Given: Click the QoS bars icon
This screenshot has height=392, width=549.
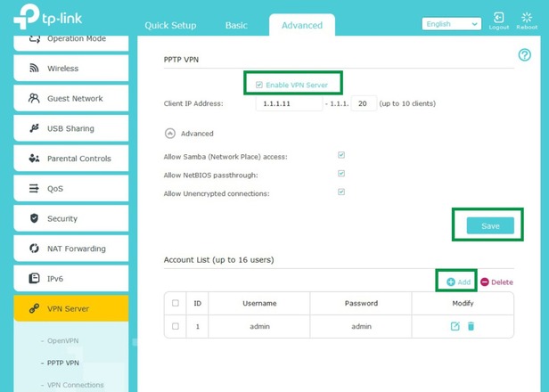Looking at the screenshot, I should [x=34, y=189].
